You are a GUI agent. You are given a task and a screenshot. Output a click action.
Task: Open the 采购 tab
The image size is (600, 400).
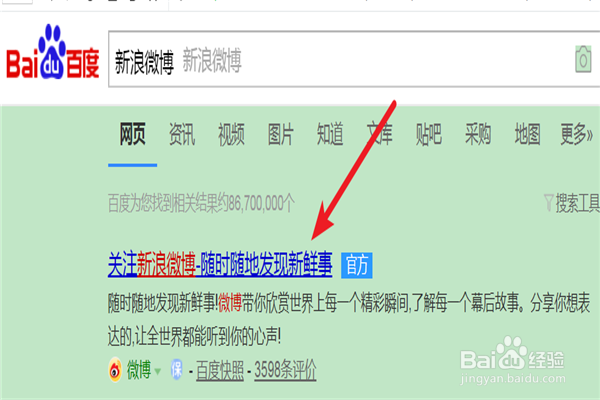click(x=478, y=134)
